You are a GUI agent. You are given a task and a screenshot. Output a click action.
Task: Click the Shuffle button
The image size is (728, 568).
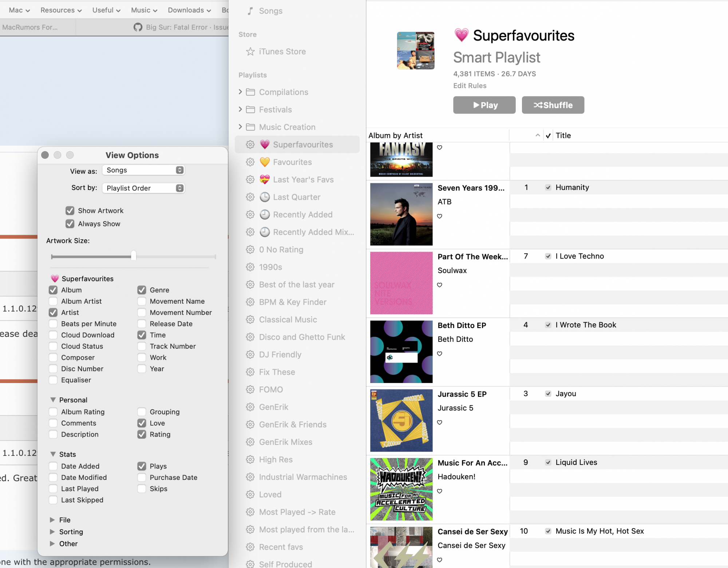tap(553, 105)
